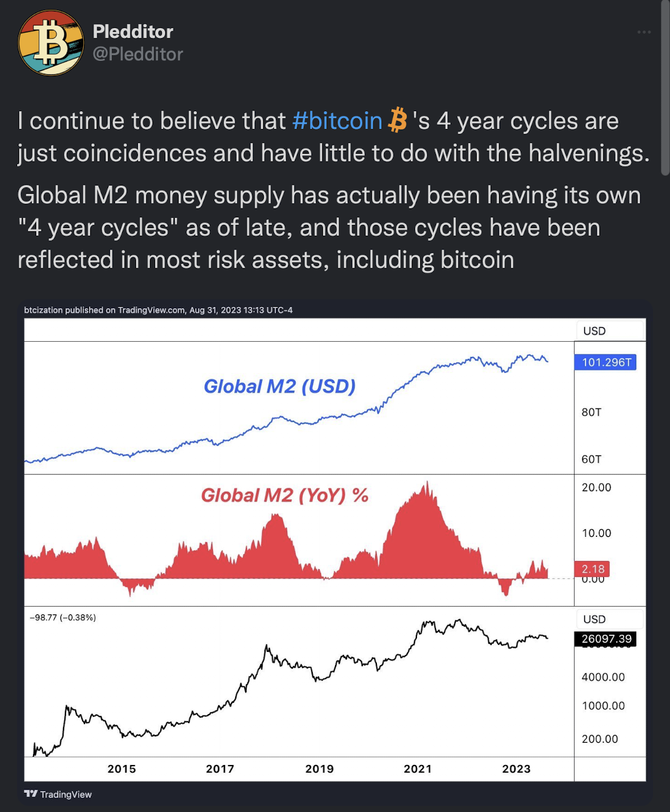Click the blue 101.296T value label
Viewport: 670px width, 812px height.
pyautogui.click(x=606, y=362)
